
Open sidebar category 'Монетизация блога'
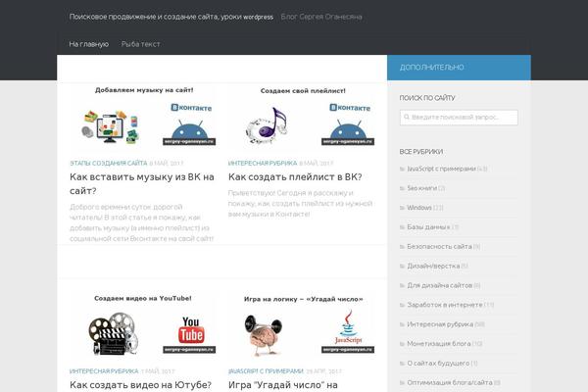click(x=439, y=344)
